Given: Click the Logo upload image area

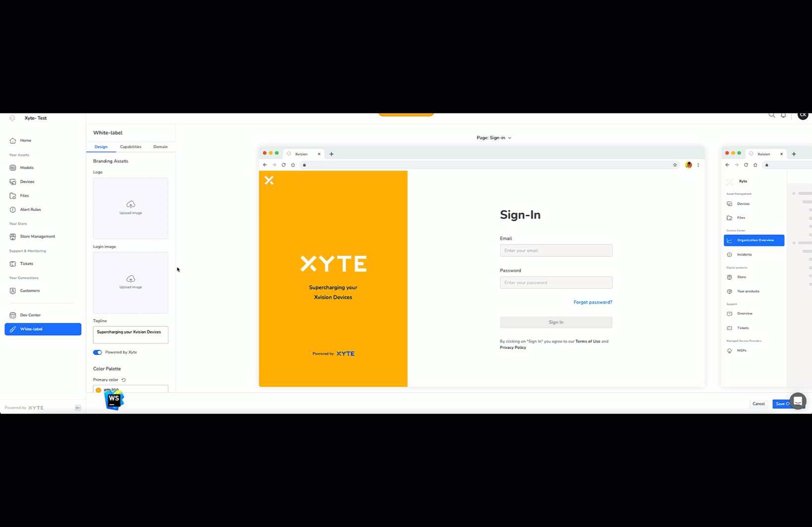Looking at the screenshot, I should 131,208.
